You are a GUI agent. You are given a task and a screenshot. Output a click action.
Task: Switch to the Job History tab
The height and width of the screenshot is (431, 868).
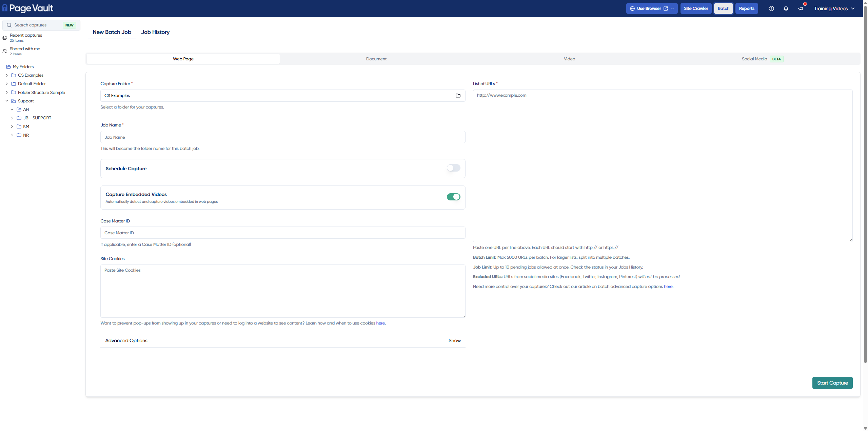(x=155, y=32)
